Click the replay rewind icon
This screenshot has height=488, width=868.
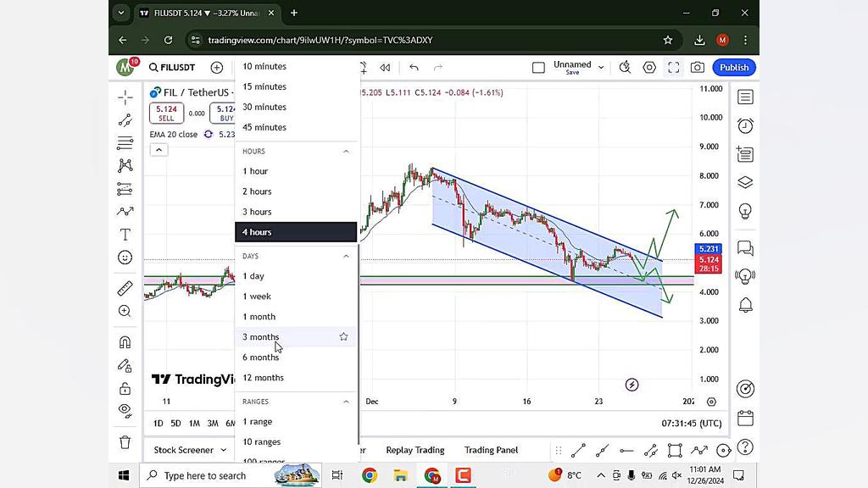tap(385, 68)
